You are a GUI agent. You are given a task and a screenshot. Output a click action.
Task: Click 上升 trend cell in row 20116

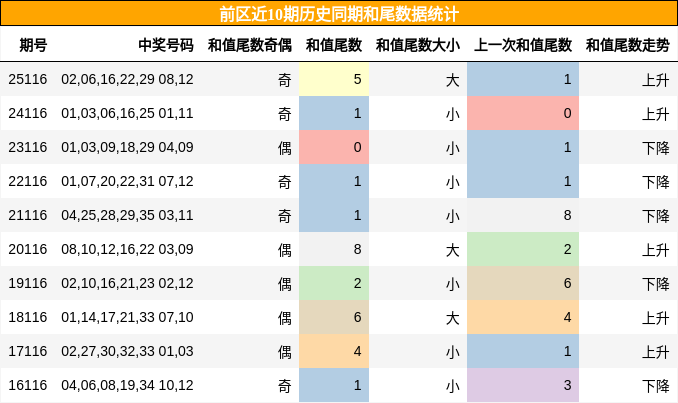click(x=656, y=250)
